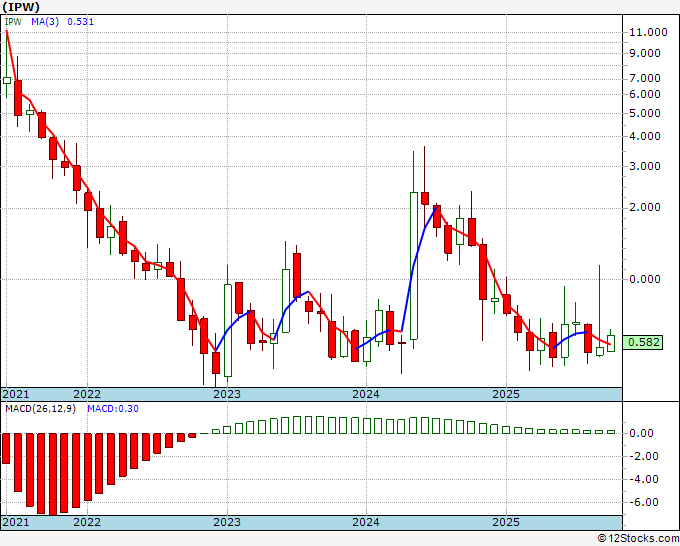
Task: Click the 0.00 MACD axis label
Action: (x=641, y=433)
